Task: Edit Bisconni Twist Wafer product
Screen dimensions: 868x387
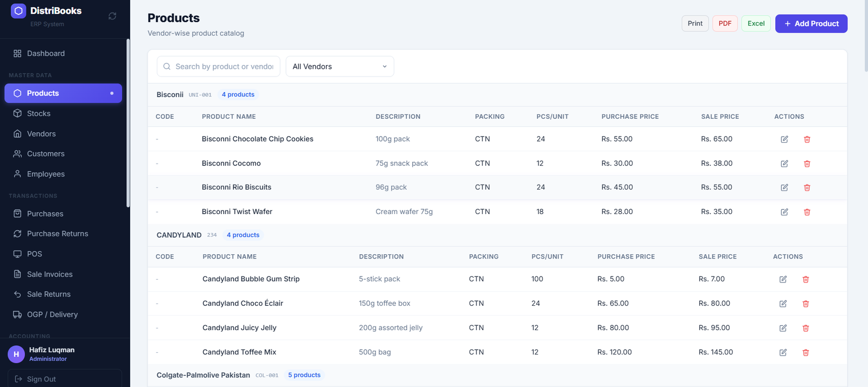Action: [x=784, y=212]
